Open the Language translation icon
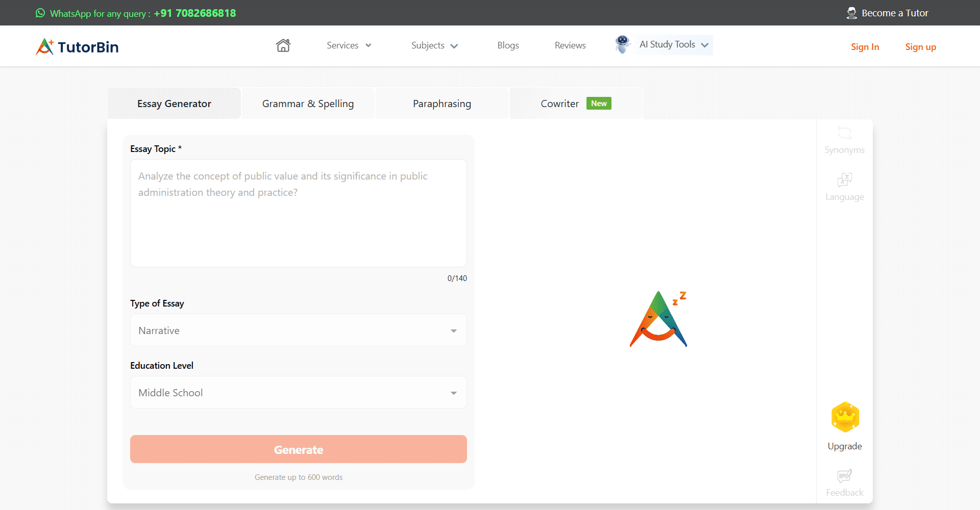Screen dimensions: 980x510 [x=844, y=180]
